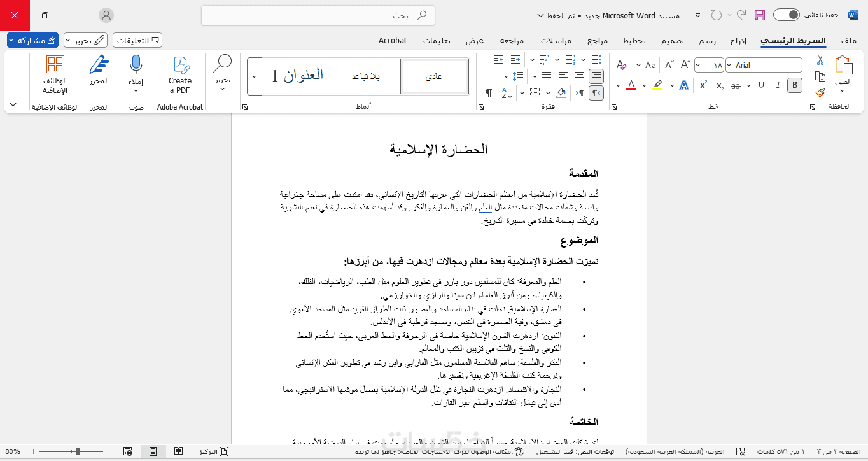The height and width of the screenshot is (461, 868).
Task: Apply the Normal (عادي) style
Action: tap(435, 76)
